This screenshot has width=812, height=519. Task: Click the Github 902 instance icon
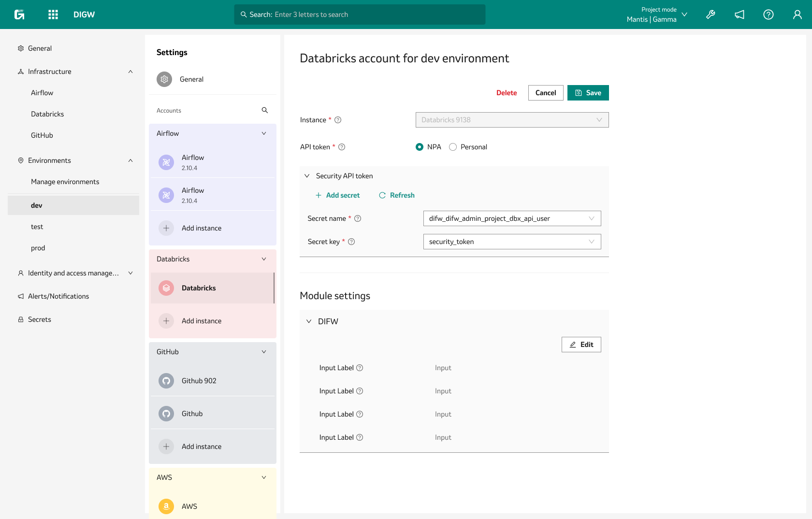(166, 381)
